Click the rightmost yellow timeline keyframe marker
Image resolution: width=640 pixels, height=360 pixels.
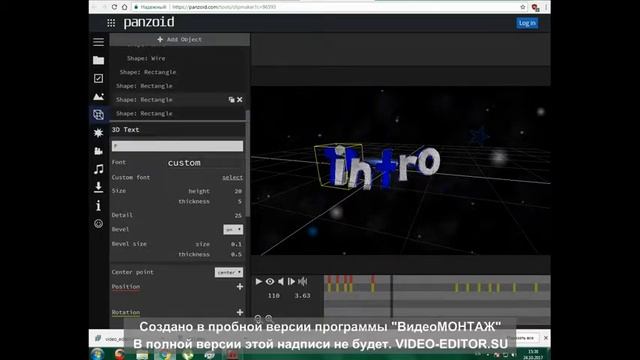pyautogui.click(x=536, y=287)
